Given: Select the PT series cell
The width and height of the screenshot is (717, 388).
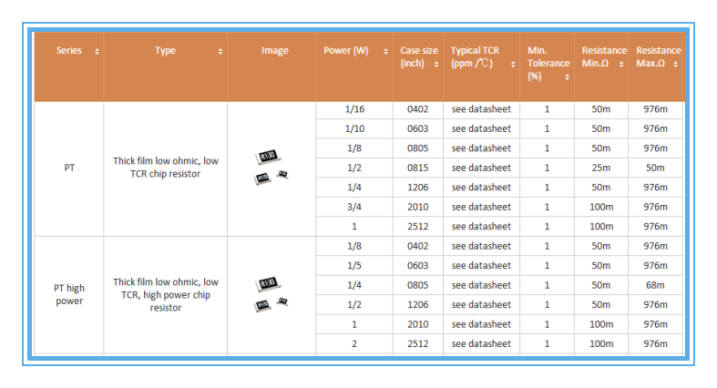Looking at the screenshot, I should [69, 168].
